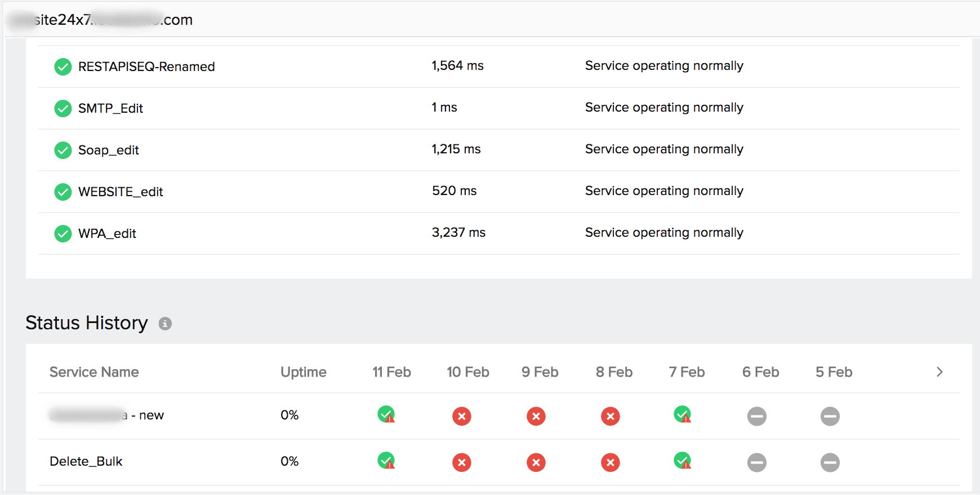The height and width of the screenshot is (495, 980).
Task: Click Delete_Bulk's 6 Feb gray no-data icon
Action: [x=756, y=463]
